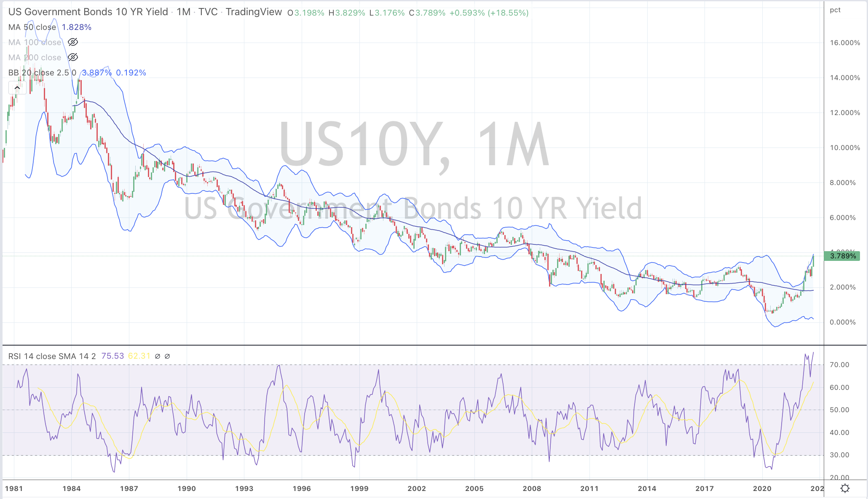
Task: Click the 1M interval label
Action: [183, 12]
